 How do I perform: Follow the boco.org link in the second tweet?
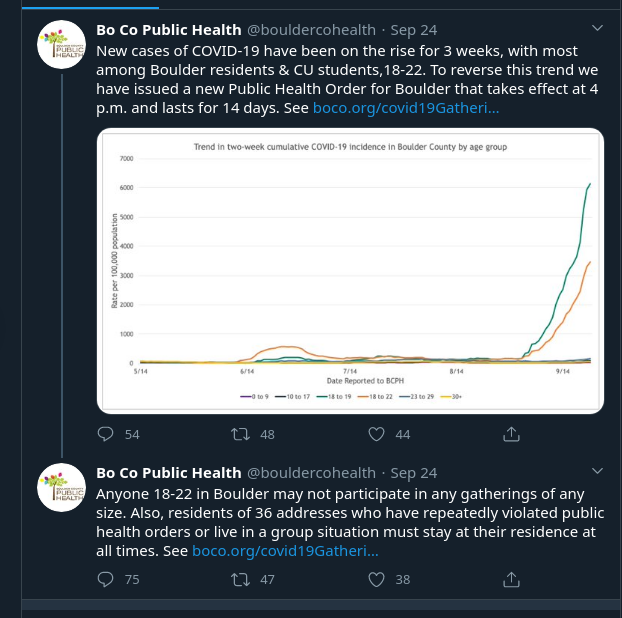tap(286, 551)
